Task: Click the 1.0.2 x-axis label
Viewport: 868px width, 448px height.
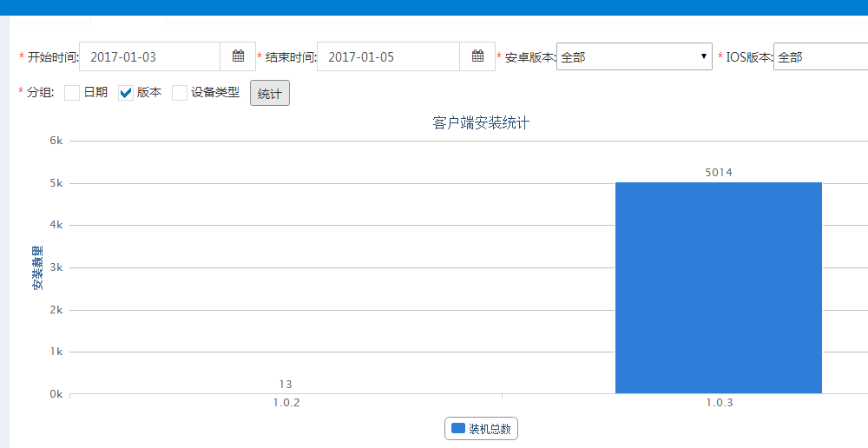Action: (286, 403)
